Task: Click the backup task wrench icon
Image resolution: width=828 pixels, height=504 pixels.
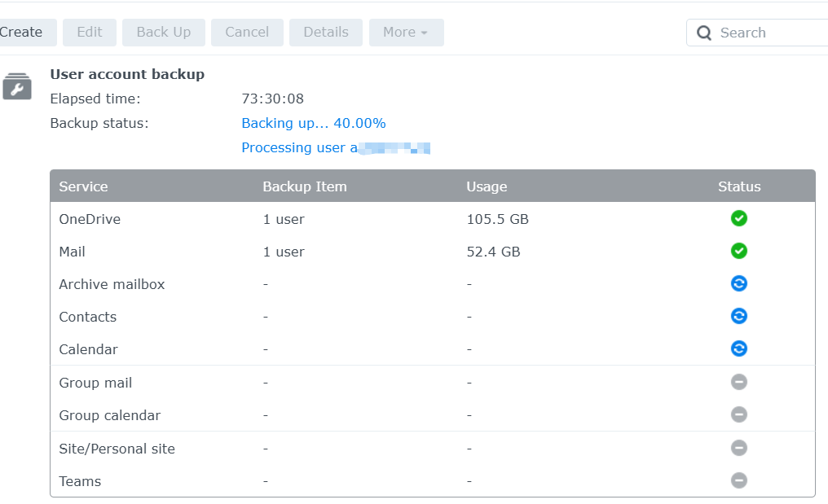Action: coord(17,86)
